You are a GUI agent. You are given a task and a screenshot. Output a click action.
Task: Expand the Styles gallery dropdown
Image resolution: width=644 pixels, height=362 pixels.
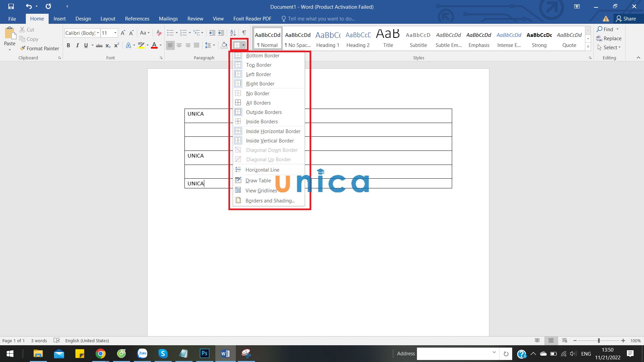pyautogui.click(x=588, y=47)
